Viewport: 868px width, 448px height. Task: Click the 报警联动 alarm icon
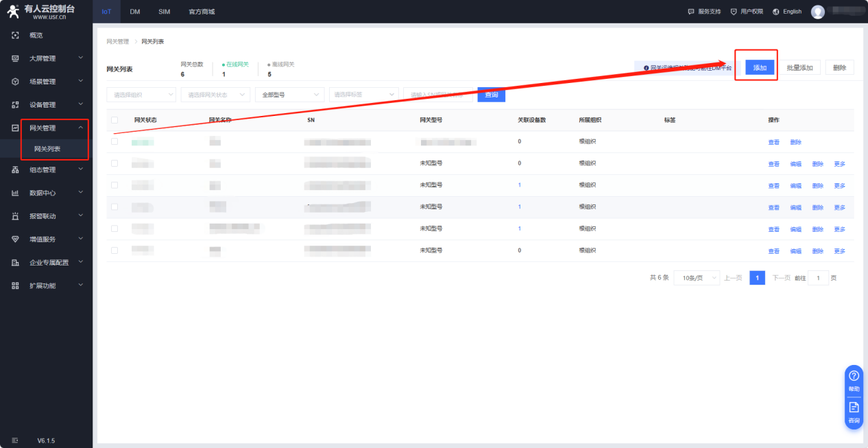15,216
